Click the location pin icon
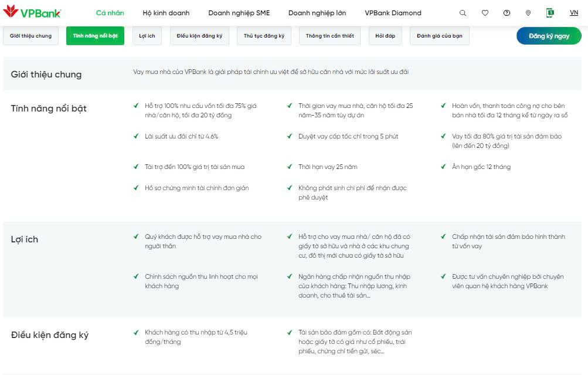Screen dimensions: 588x375 [x=528, y=13]
